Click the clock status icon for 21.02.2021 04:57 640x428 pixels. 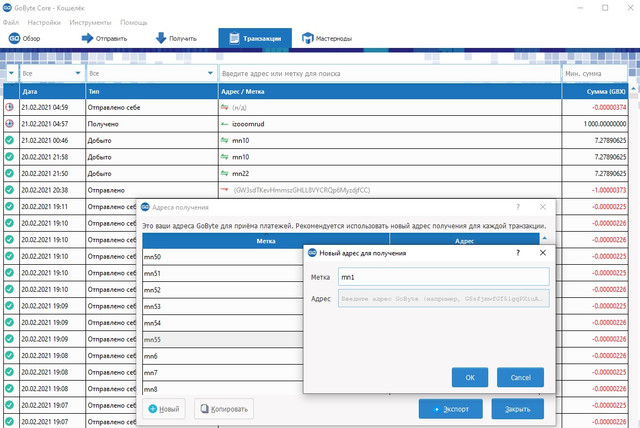(x=9, y=123)
